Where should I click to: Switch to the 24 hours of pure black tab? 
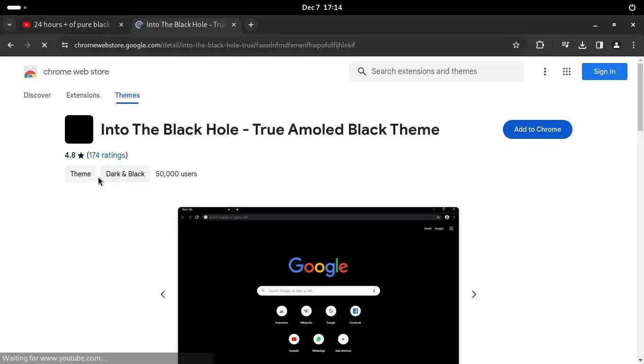[72, 25]
